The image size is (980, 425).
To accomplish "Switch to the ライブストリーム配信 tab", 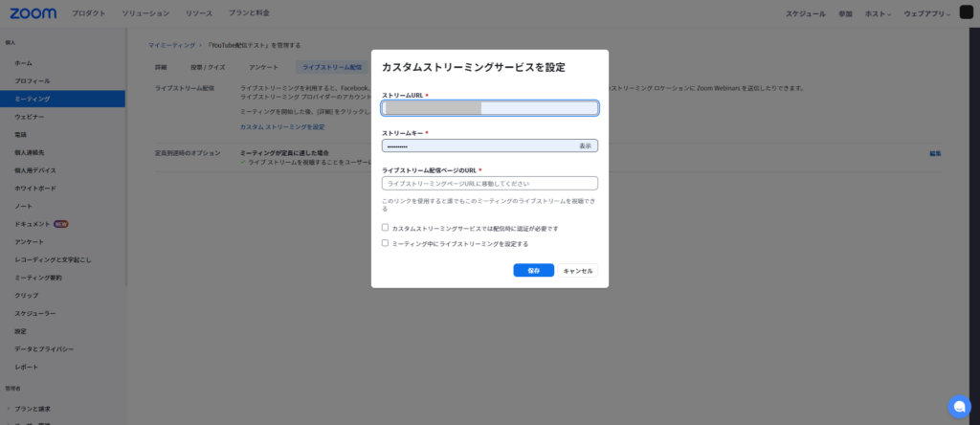I will point(332,68).
